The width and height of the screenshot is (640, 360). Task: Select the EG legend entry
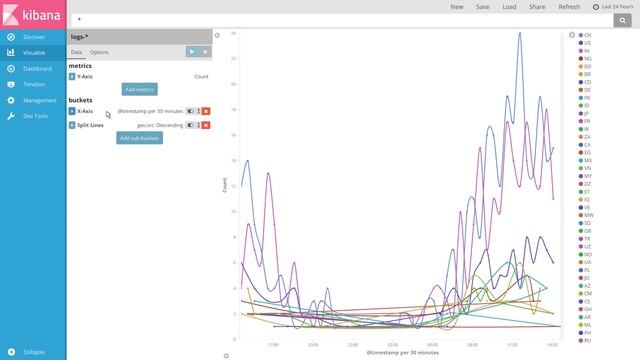pos(585,153)
